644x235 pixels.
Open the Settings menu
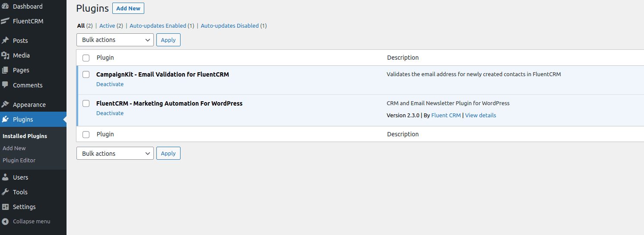coord(33,207)
